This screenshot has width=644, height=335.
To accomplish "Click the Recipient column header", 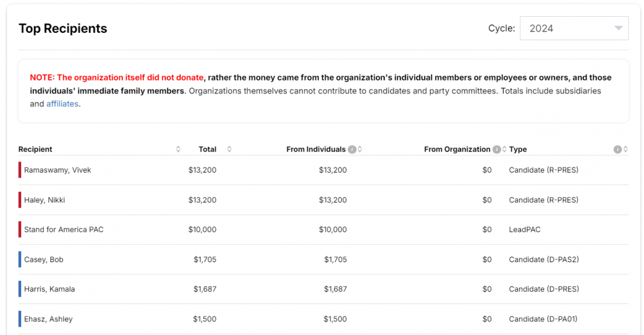I will point(35,149).
